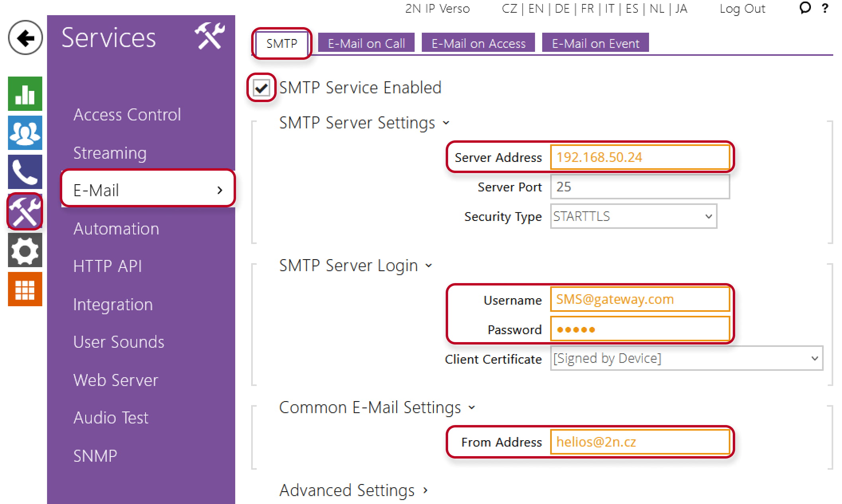Switch language to ES
Screen dimensions: 842x504
(x=632, y=9)
